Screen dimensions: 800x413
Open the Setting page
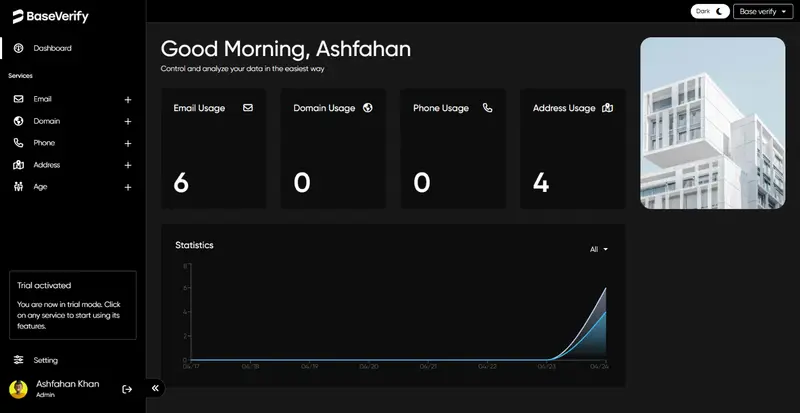pos(45,360)
